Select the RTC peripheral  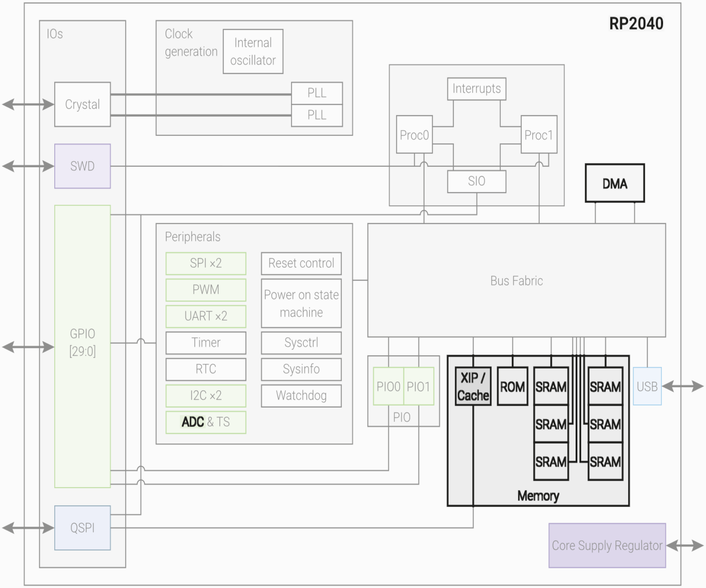tap(206, 369)
